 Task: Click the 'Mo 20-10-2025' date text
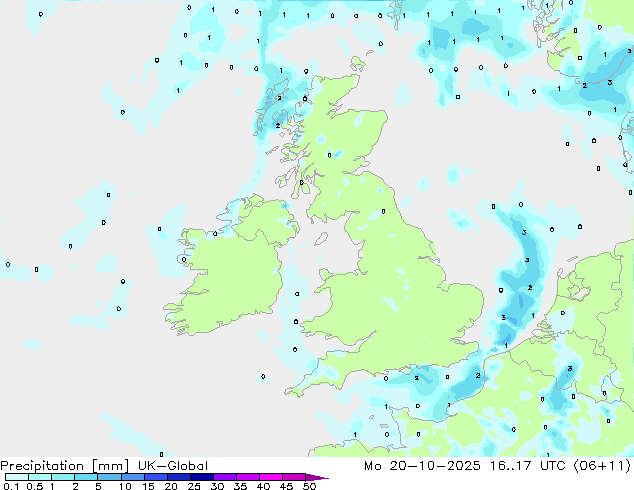422,466
